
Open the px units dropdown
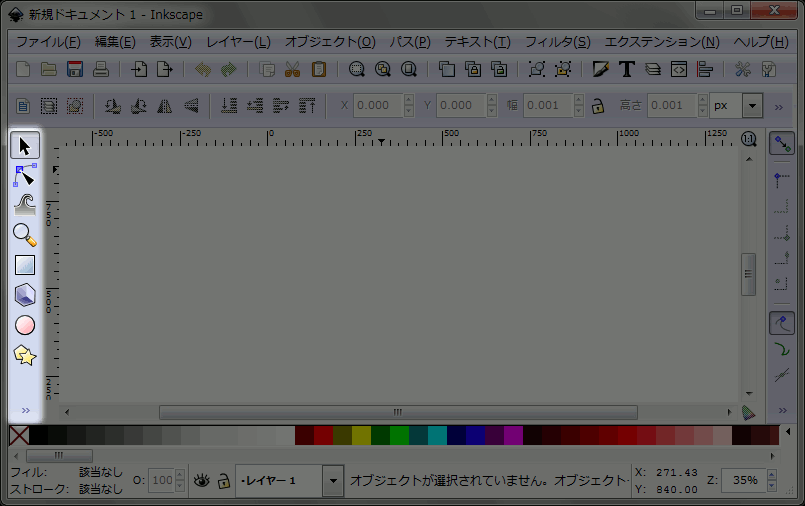pos(752,106)
